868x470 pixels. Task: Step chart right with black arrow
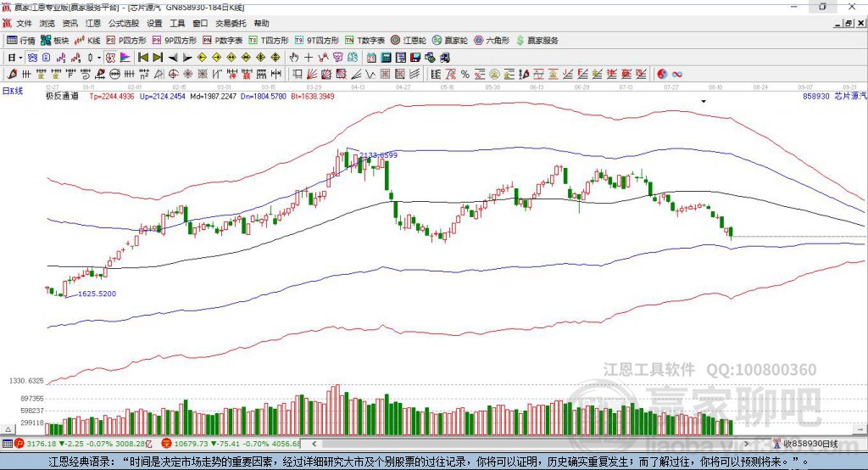(187, 57)
